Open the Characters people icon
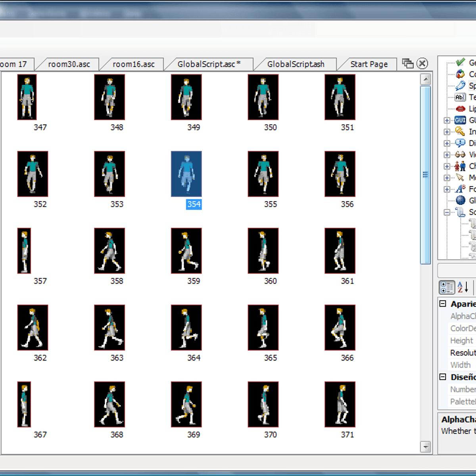 pos(460,166)
